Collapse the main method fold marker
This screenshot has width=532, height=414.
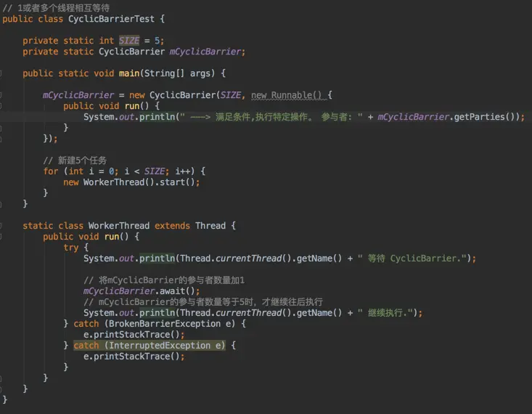point(1,73)
